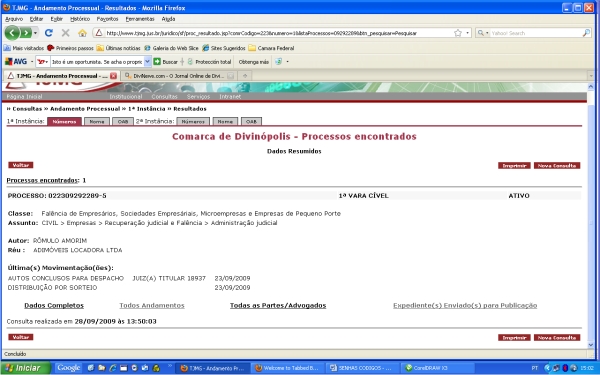Screen dimensions: 600x375
Task: Click the Iniciar start button
Action: (25, 368)
